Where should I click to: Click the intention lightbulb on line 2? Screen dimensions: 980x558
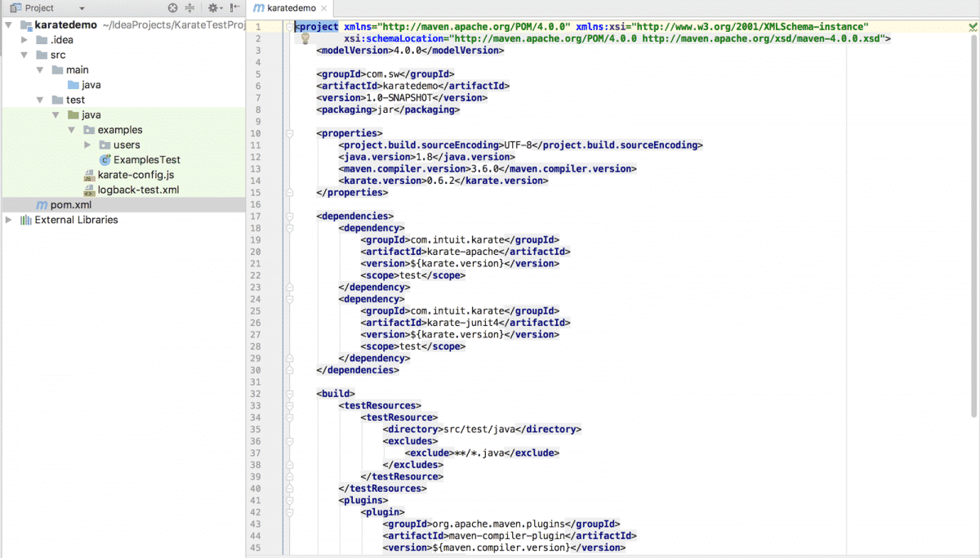click(305, 38)
